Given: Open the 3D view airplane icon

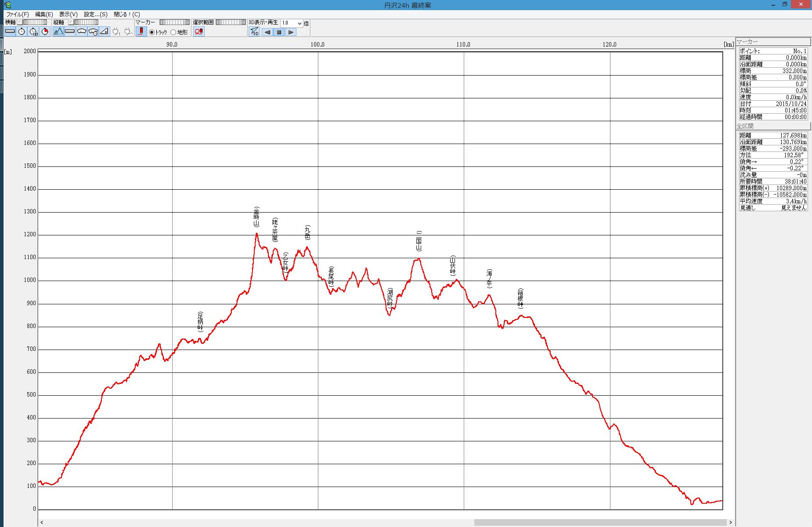Looking at the screenshot, I should [254, 32].
